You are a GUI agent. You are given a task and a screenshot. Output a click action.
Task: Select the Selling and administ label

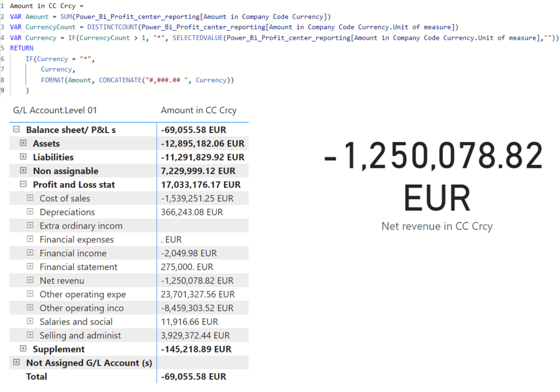tap(80, 336)
